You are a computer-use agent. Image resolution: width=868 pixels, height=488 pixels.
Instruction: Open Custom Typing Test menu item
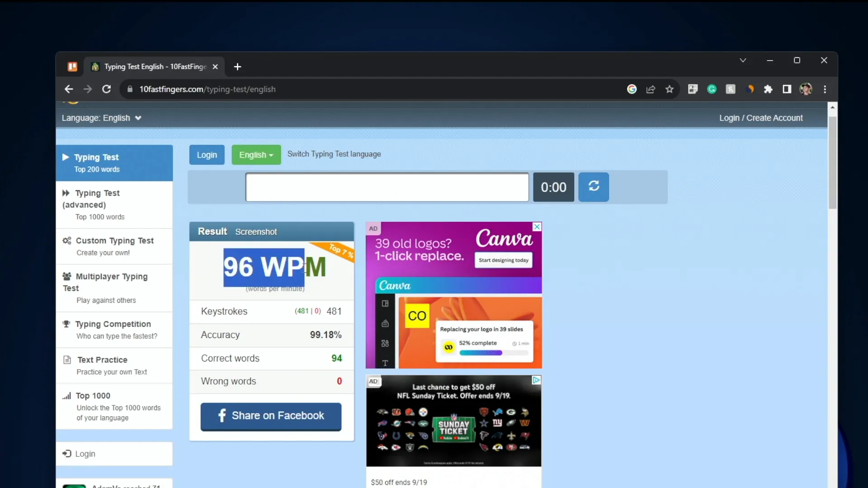[x=114, y=247]
